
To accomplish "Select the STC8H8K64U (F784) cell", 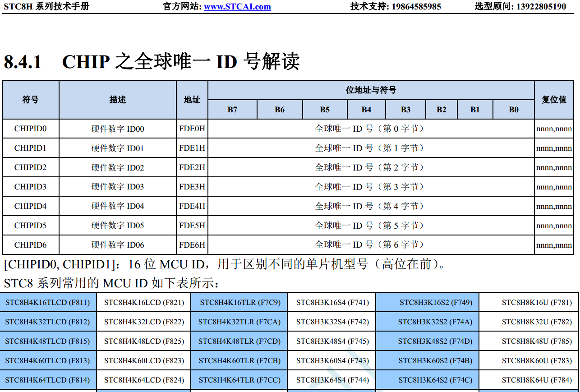I will (529, 380).
